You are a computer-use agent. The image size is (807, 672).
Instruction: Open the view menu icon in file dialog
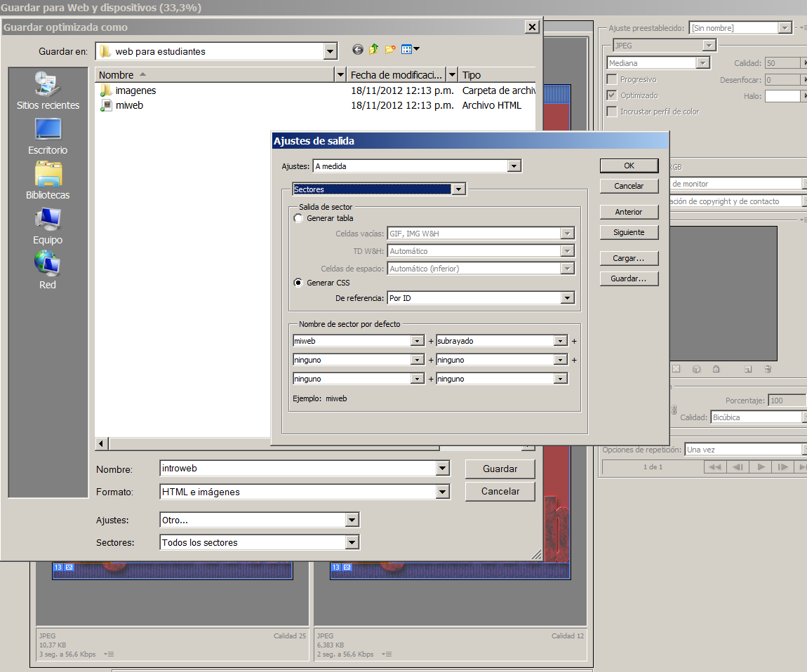(x=411, y=50)
